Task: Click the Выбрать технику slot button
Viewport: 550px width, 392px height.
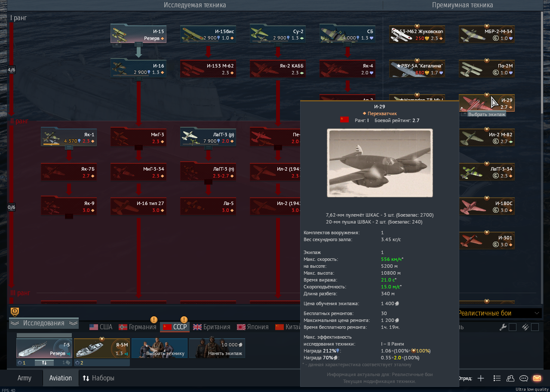Action: 160,348
